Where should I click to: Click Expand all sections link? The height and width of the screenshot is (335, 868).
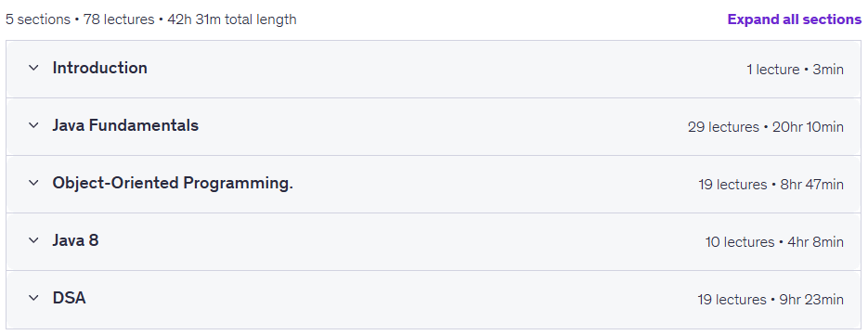coord(795,19)
